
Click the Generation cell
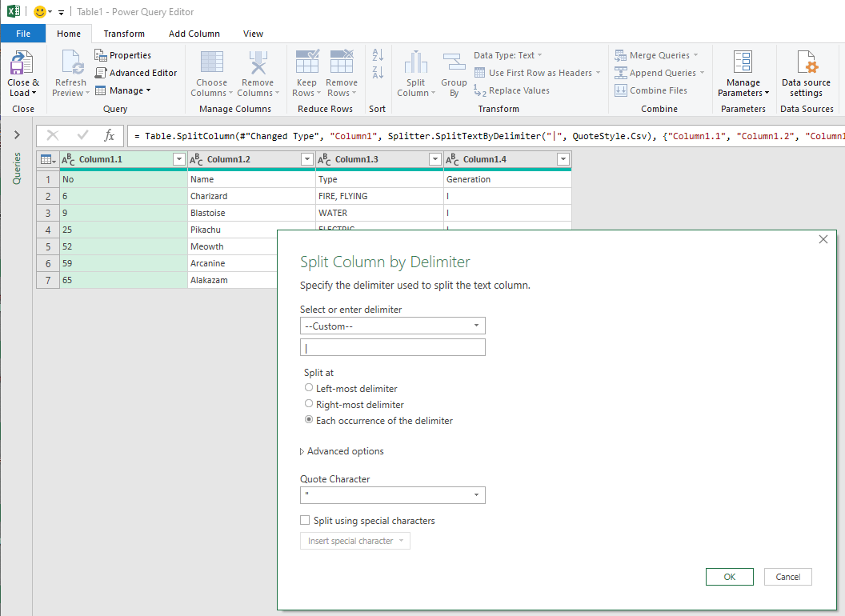pos(507,179)
